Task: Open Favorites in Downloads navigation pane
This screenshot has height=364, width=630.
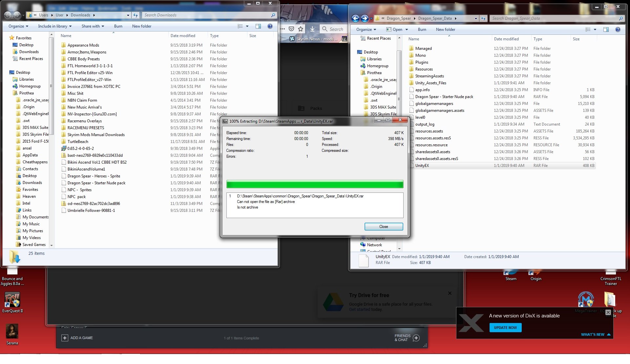Action: pos(24,38)
